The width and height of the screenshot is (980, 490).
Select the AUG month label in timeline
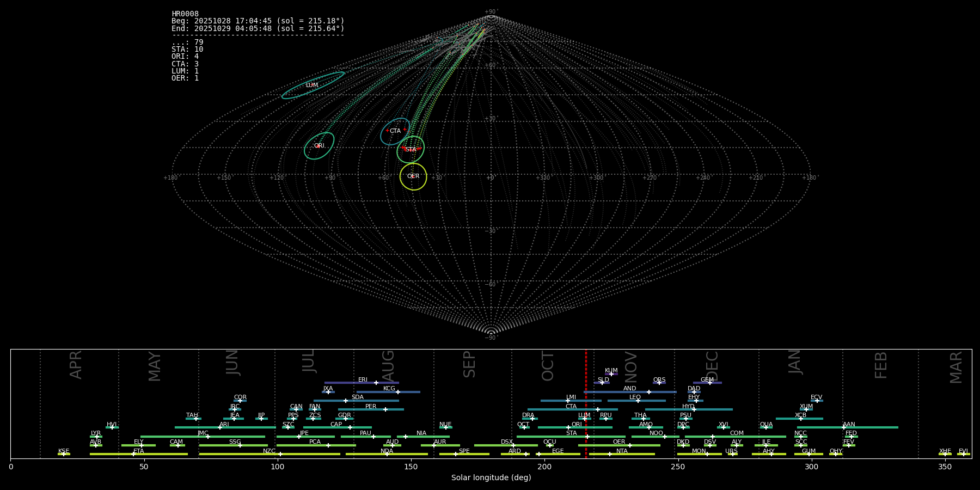388,366
